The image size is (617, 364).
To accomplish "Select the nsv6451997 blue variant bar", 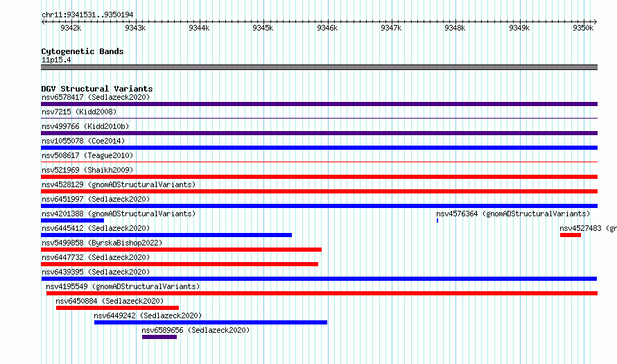I will click(x=319, y=206).
